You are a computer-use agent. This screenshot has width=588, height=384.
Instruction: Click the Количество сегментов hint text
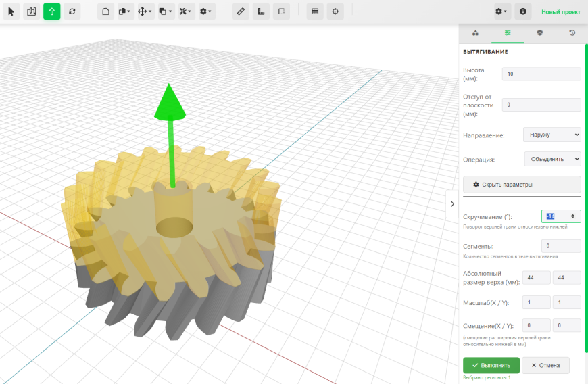[x=510, y=256]
